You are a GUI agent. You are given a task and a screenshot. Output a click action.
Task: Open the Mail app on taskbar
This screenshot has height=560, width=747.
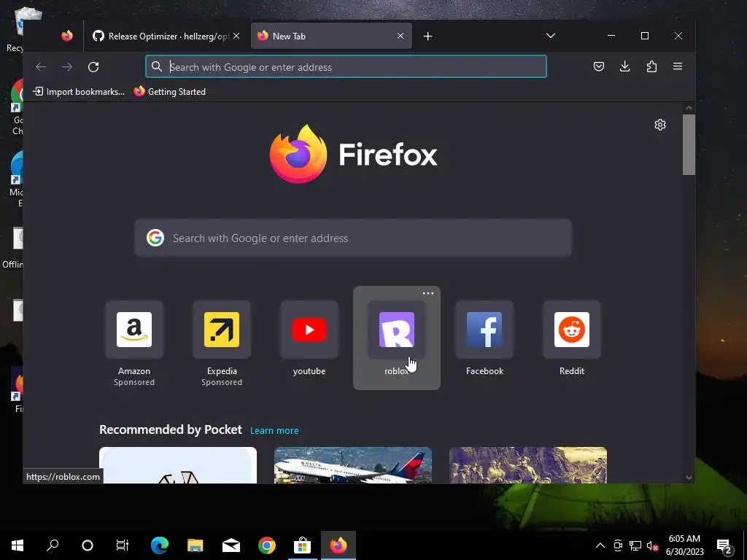coord(231,545)
